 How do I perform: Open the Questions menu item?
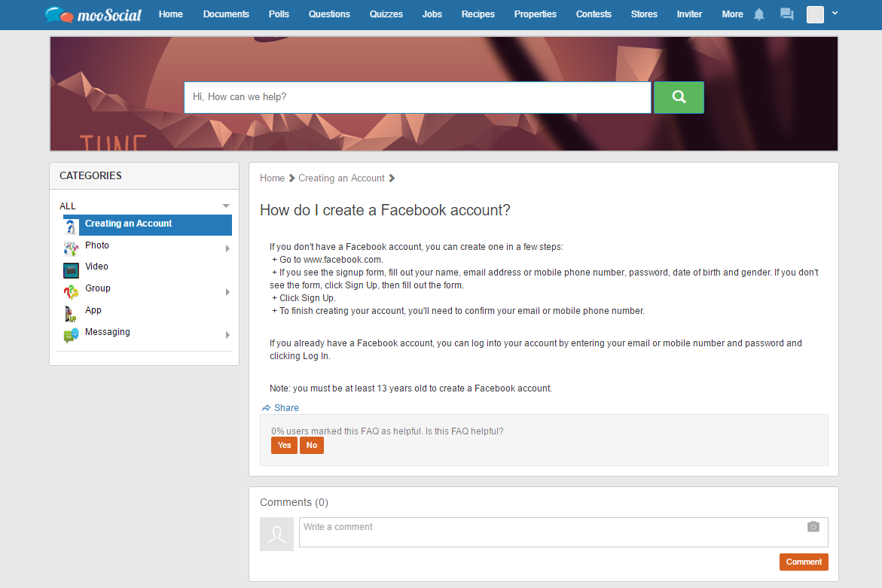pyautogui.click(x=329, y=14)
